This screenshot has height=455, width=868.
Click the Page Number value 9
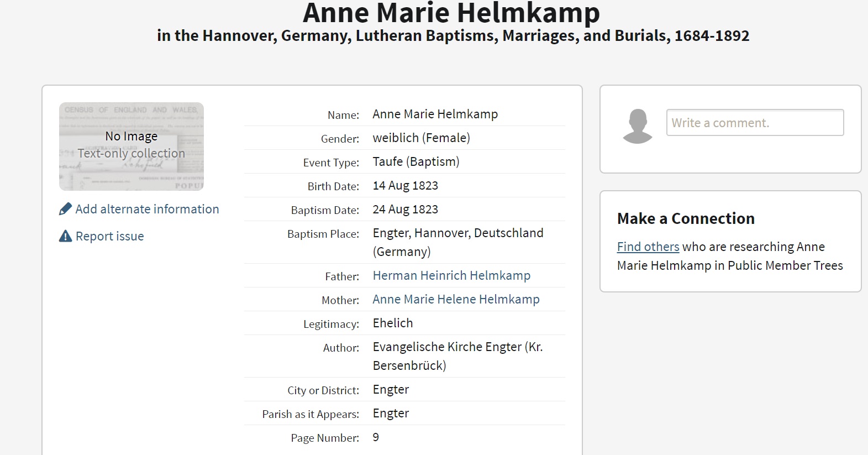(376, 437)
